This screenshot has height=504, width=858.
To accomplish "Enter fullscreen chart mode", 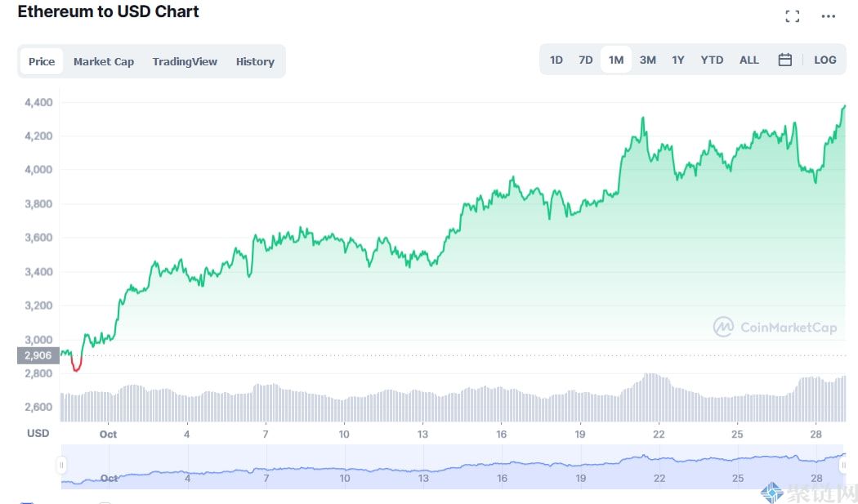I will [x=792, y=16].
